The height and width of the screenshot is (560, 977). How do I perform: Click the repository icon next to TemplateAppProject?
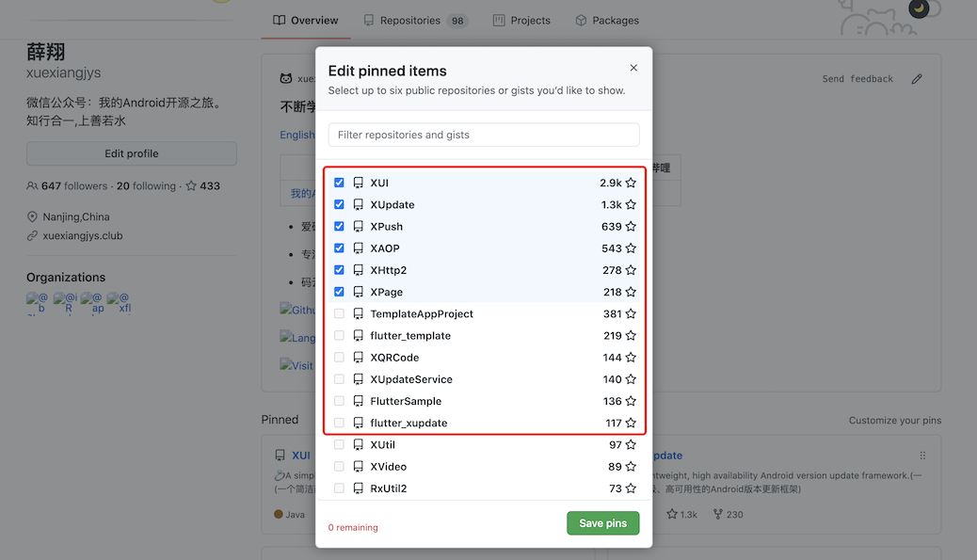click(359, 314)
